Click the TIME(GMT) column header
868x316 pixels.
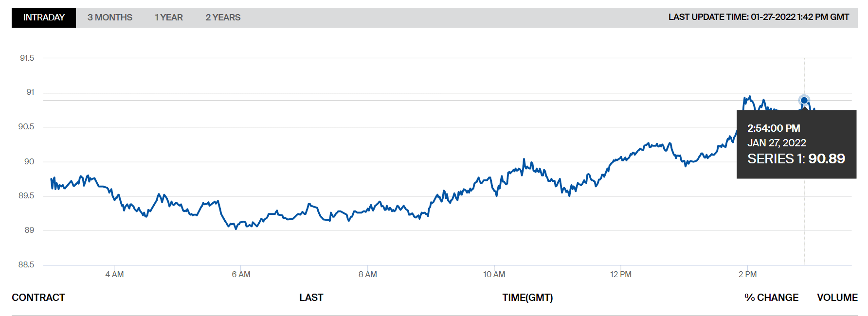point(527,298)
